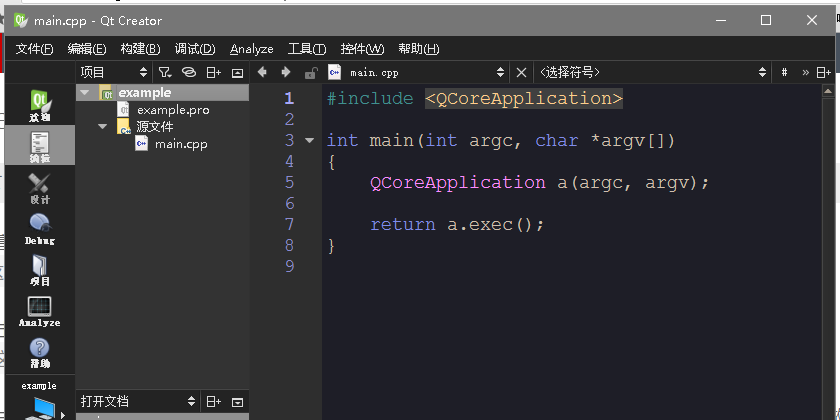Screen dimensions: 840x420
Task: Click the return keyword on line 7
Action: (403, 224)
